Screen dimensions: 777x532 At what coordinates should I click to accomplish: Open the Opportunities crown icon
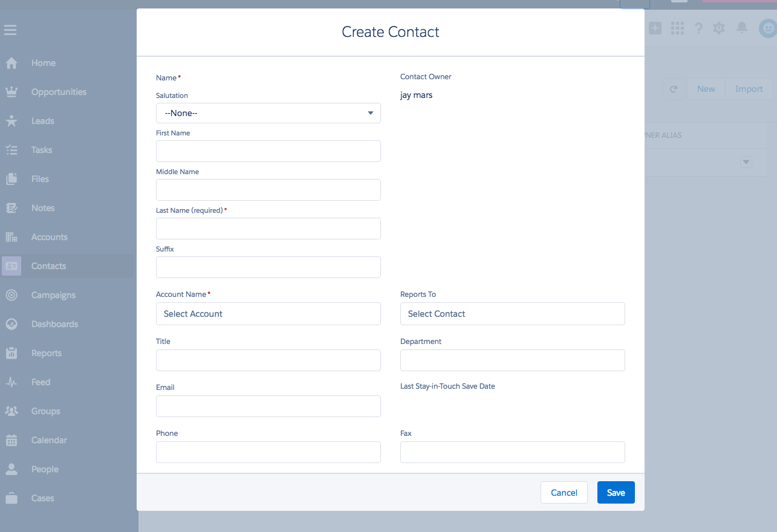[x=11, y=92]
